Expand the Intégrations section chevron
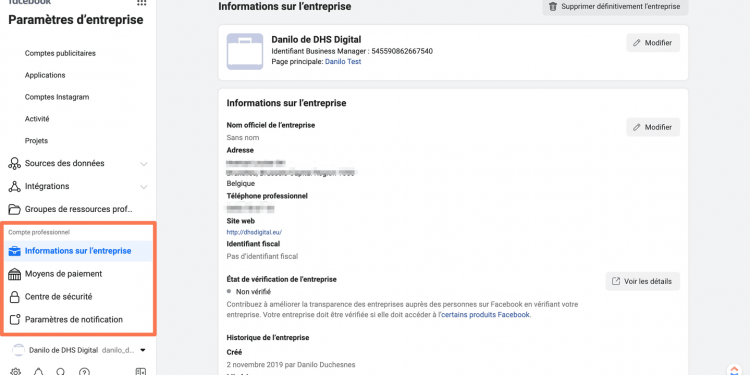 tap(143, 187)
